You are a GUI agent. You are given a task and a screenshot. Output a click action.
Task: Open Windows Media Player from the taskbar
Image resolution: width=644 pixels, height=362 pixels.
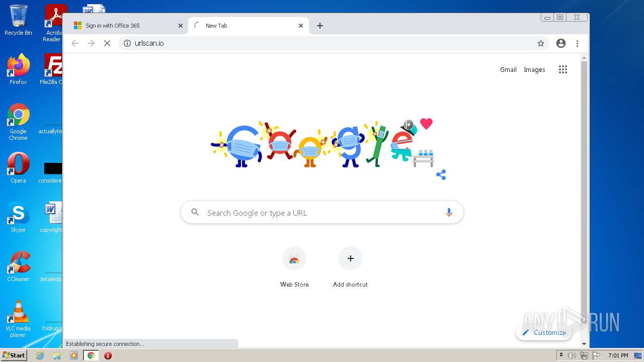(74, 355)
